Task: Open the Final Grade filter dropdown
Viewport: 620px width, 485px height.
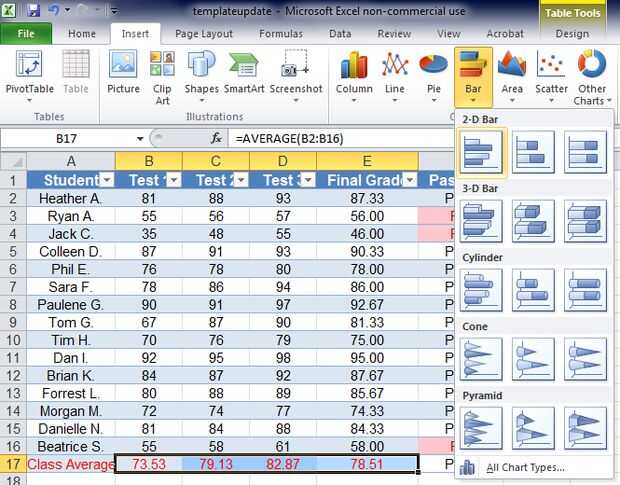Action: point(410,180)
